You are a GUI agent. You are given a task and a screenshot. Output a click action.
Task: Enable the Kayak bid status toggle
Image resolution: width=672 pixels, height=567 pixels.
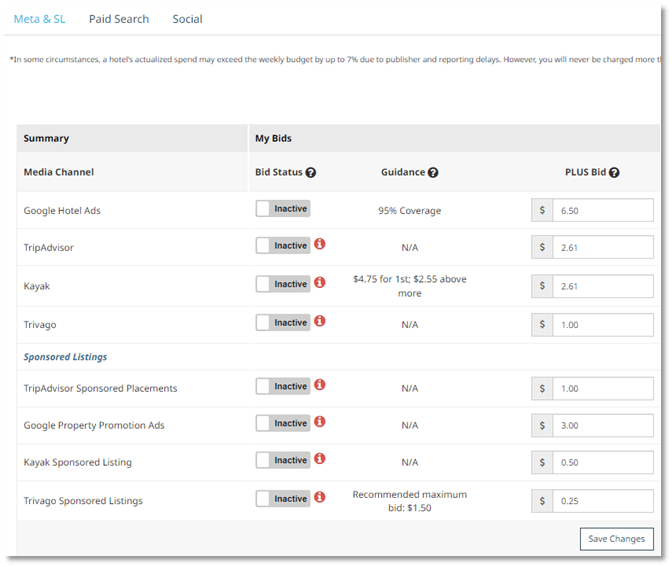pyautogui.click(x=283, y=284)
